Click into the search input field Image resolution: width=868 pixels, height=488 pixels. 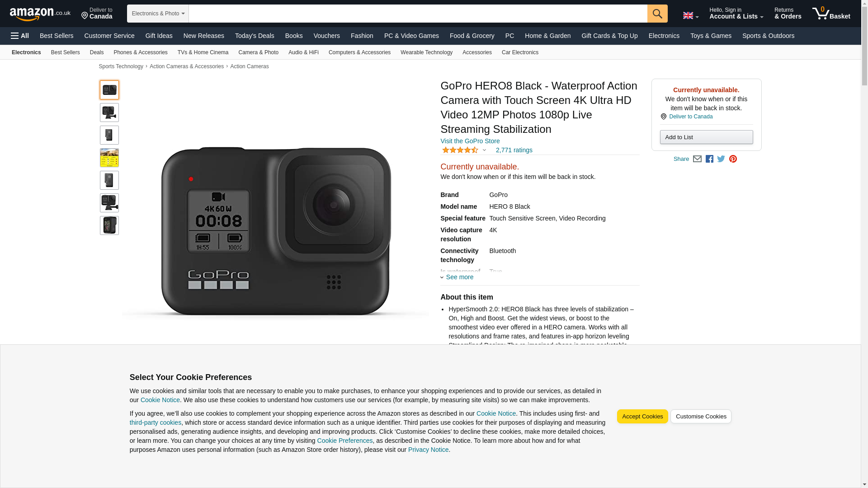(418, 14)
